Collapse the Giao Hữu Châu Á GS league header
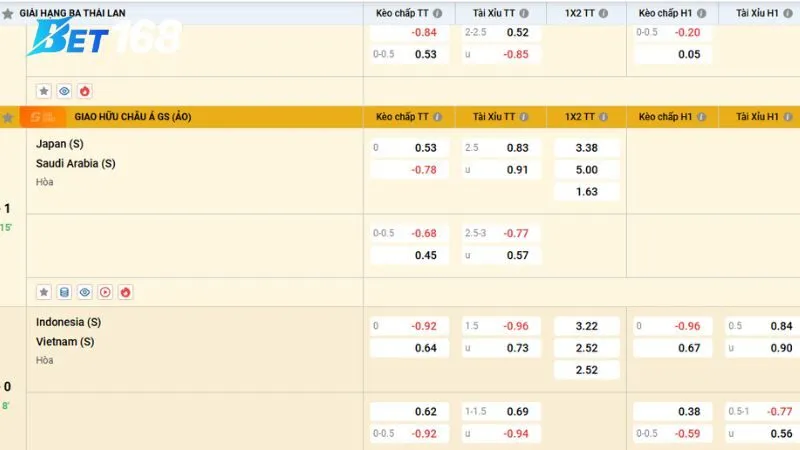Image resolution: width=800 pixels, height=450 pixels. 133,117
